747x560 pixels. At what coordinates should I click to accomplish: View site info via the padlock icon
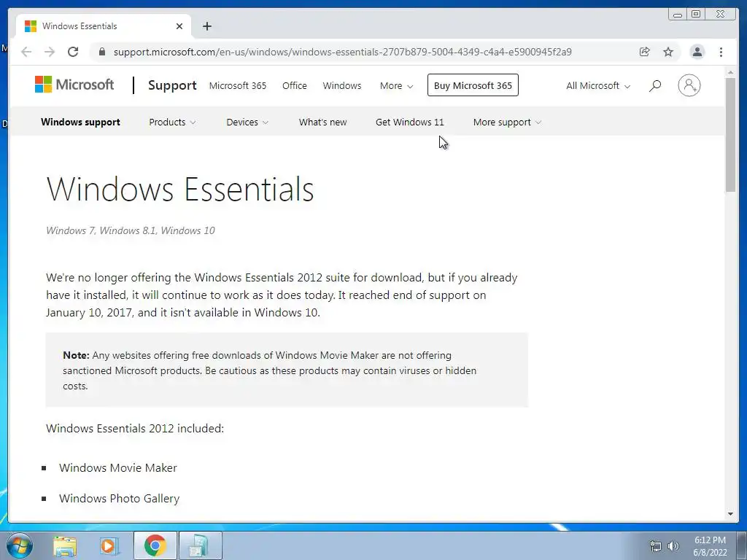pyautogui.click(x=101, y=52)
